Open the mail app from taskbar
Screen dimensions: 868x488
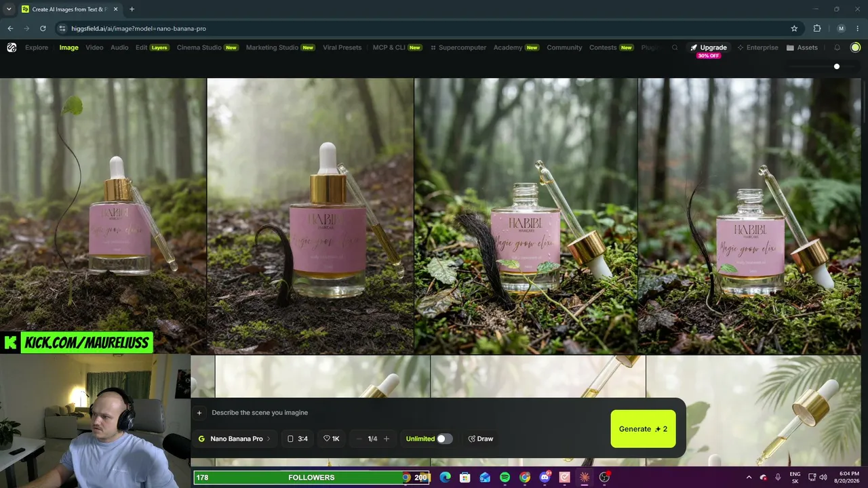point(485,477)
